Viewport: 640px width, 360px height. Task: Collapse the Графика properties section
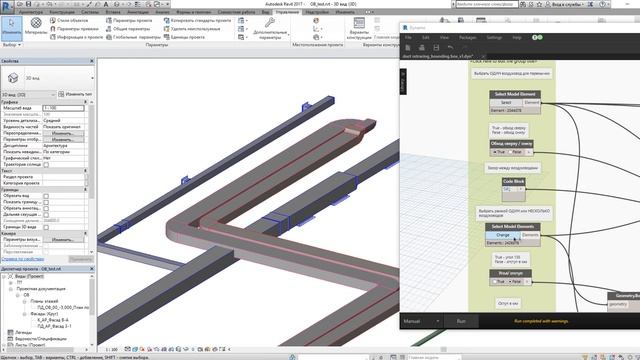click(x=85, y=102)
